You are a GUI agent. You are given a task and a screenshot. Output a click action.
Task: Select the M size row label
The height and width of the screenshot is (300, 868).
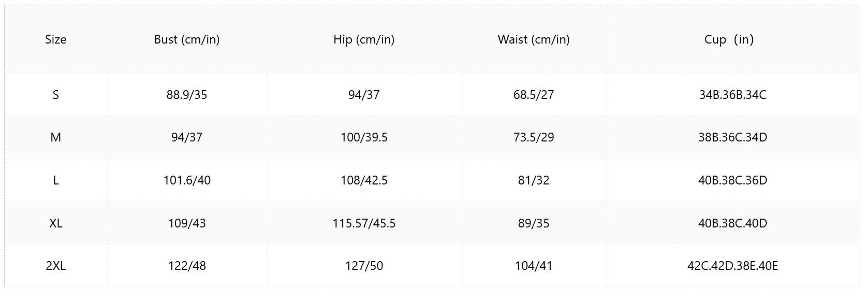[56, 137]
